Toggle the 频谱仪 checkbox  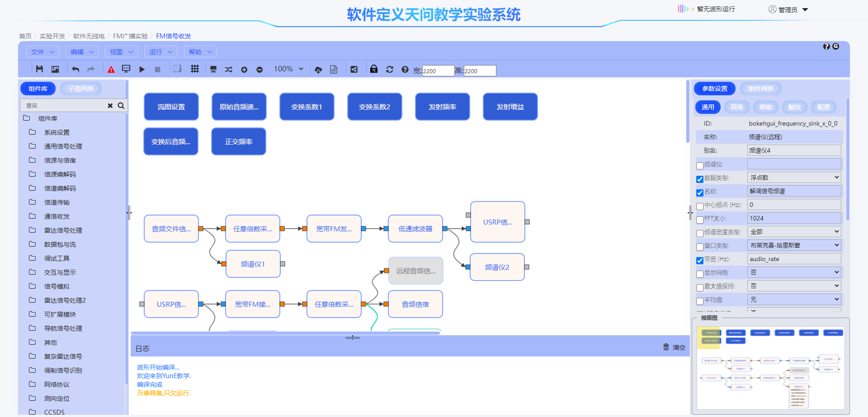[x=700, y=165]
